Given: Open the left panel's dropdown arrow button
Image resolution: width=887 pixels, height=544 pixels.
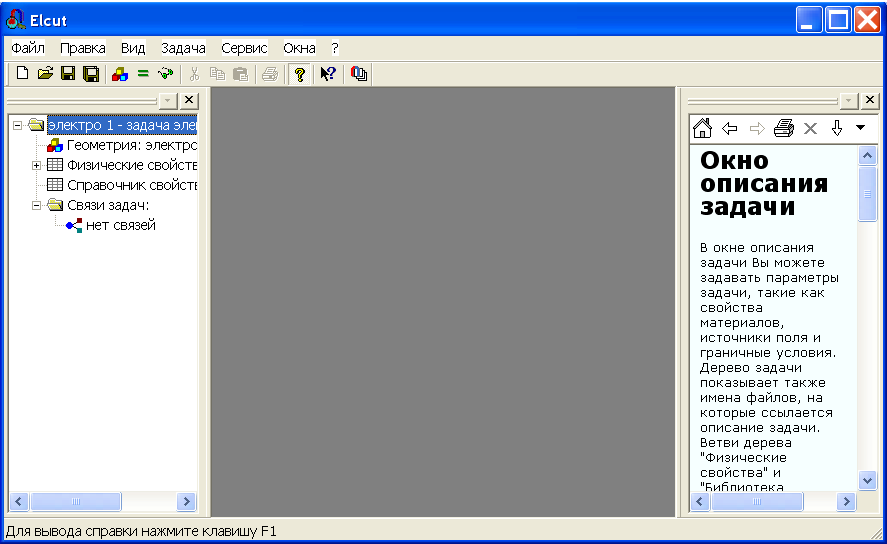Looking at the screenshot, I should tap(167, 101).
